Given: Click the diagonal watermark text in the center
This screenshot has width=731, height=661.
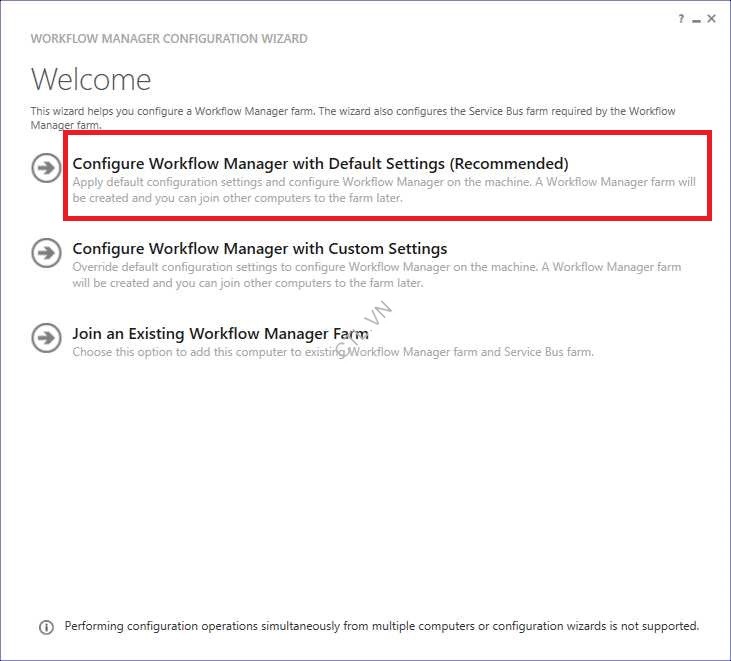Looking at the screenshot, I should click(366, 332).
